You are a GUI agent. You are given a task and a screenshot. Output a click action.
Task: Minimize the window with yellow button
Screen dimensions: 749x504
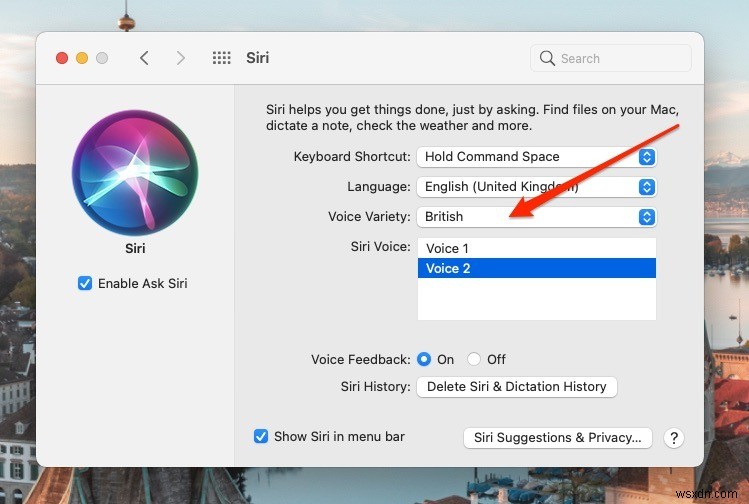pyautogui.click(x=82, y=58)
